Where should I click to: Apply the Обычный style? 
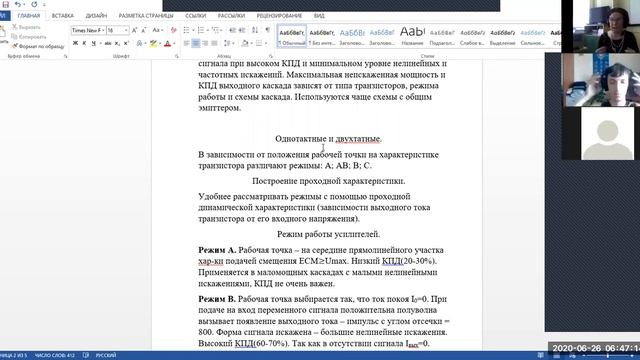[292, 36]
